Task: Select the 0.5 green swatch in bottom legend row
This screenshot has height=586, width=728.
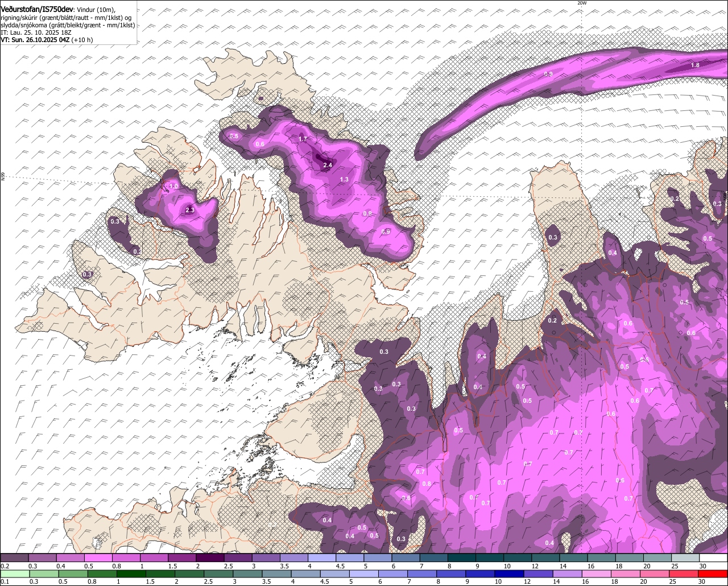Action: pyautogui.click(x=74, y=573)
